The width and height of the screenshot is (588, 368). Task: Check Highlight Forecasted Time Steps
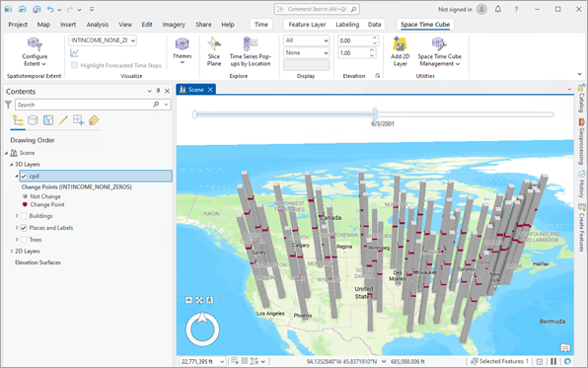(75, 65)
